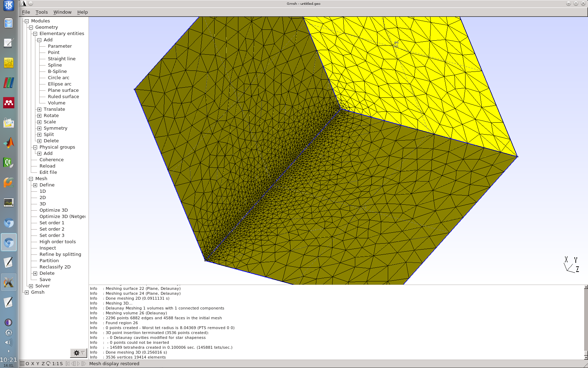The image size is (588, 368).
Task: Click the message console scrollbar down arrow
Action: click(x=586, y=357)
